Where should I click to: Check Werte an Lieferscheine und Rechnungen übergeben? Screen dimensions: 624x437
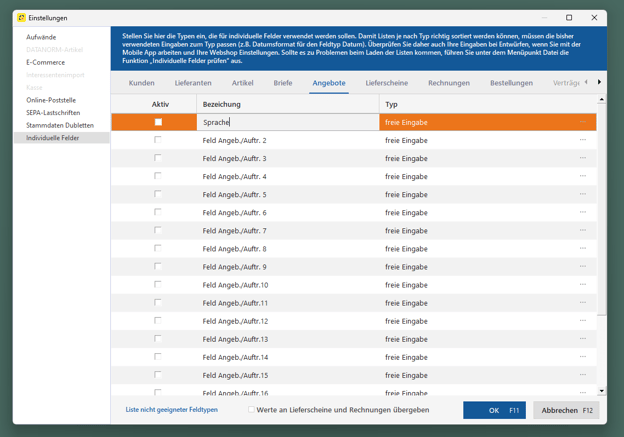[x=251, y=410]
